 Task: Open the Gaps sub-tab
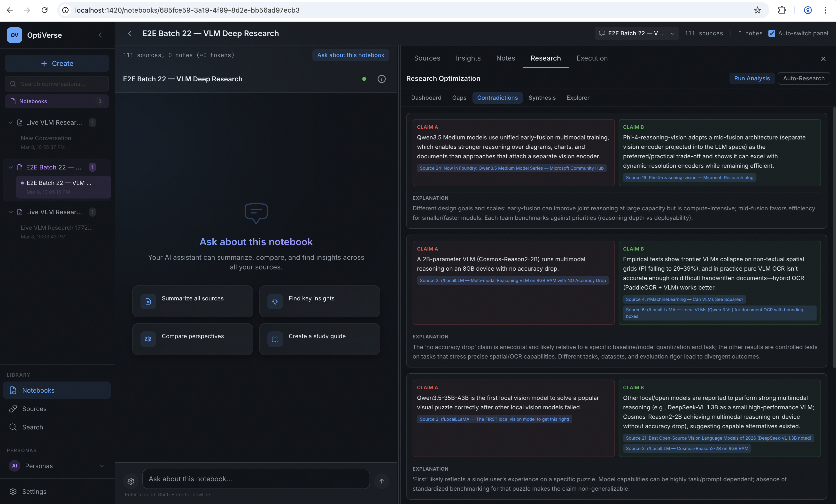[x=459, y=98]
